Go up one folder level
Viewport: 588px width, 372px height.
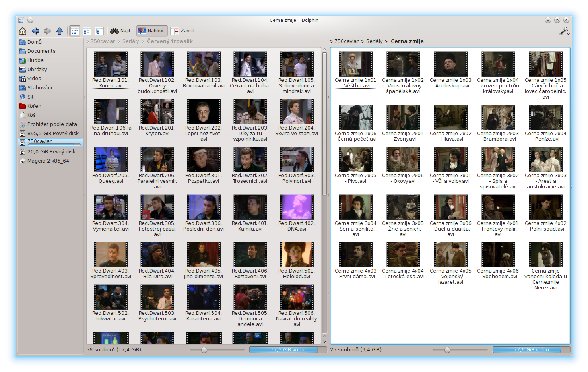[60, 31]
